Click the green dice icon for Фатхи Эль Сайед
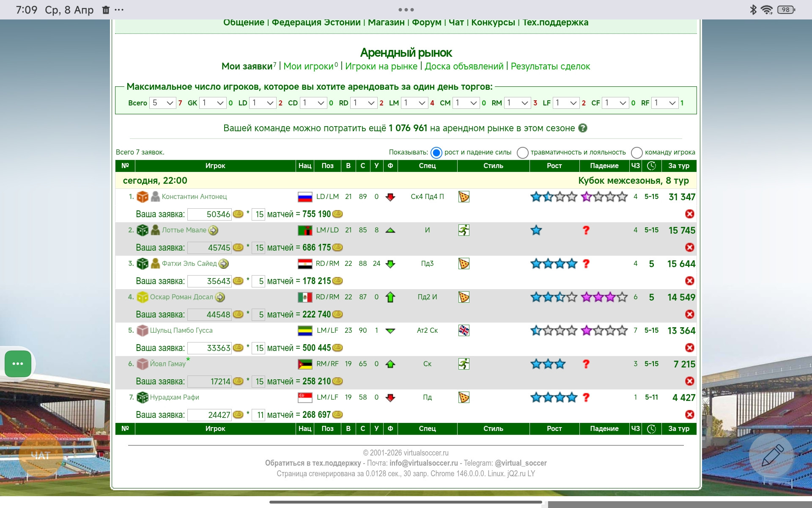 click(143, 264)
